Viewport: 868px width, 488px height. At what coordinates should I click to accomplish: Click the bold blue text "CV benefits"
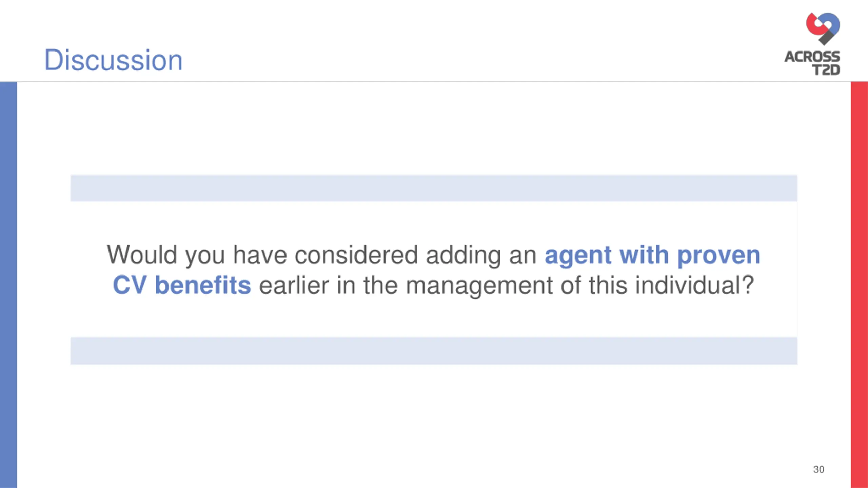tap(182, 285)
